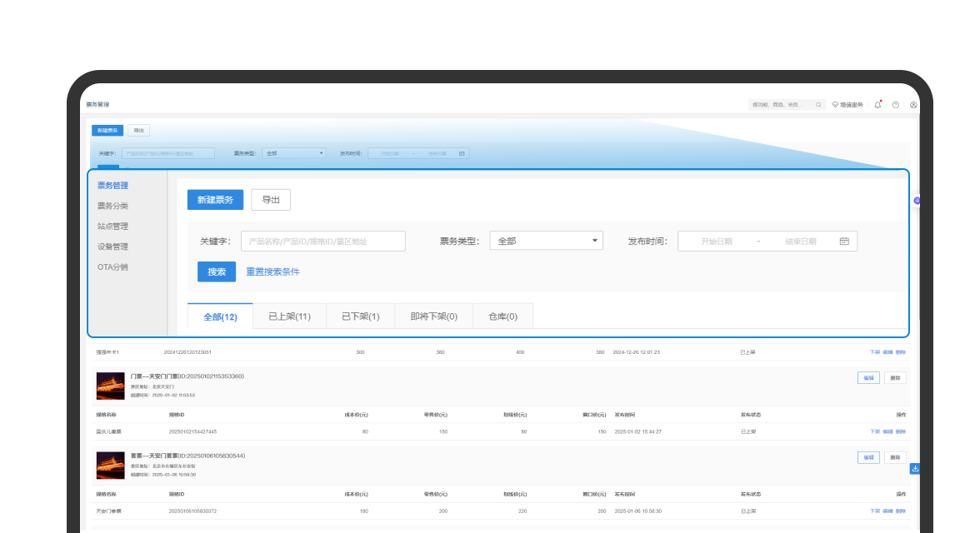
Task: Click the enlarged 导出 button
Action: (x=271, y=200)
